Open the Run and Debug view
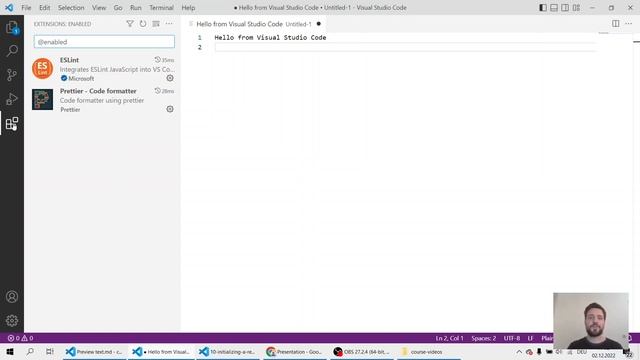The image size is (640, 360). coord(12,99)
